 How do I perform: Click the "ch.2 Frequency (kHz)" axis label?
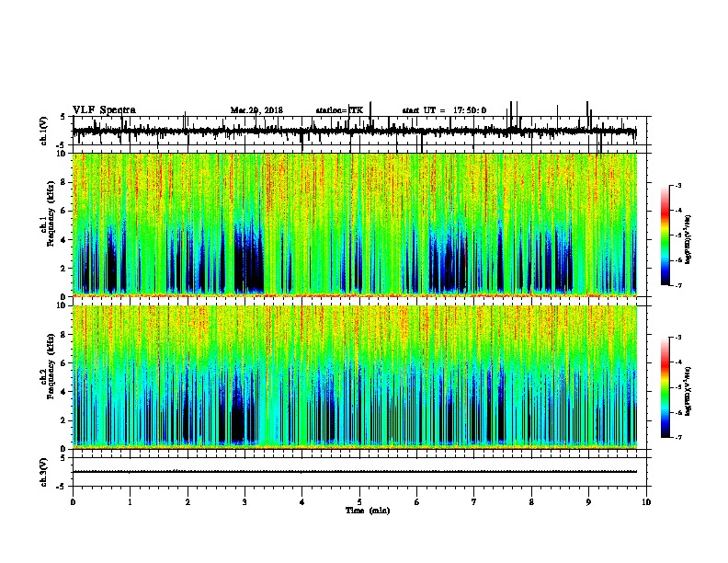[50, 367]
